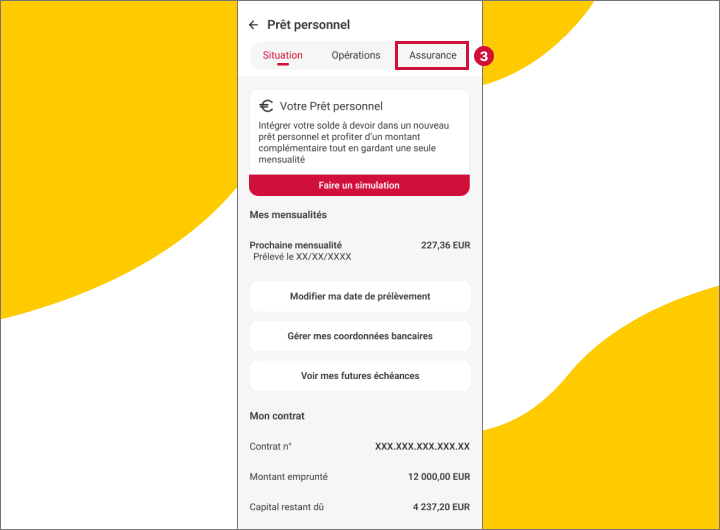Click the euro symbol icon
The width and height of the screenshot is (720, 530).
click(x=266, y=106)
